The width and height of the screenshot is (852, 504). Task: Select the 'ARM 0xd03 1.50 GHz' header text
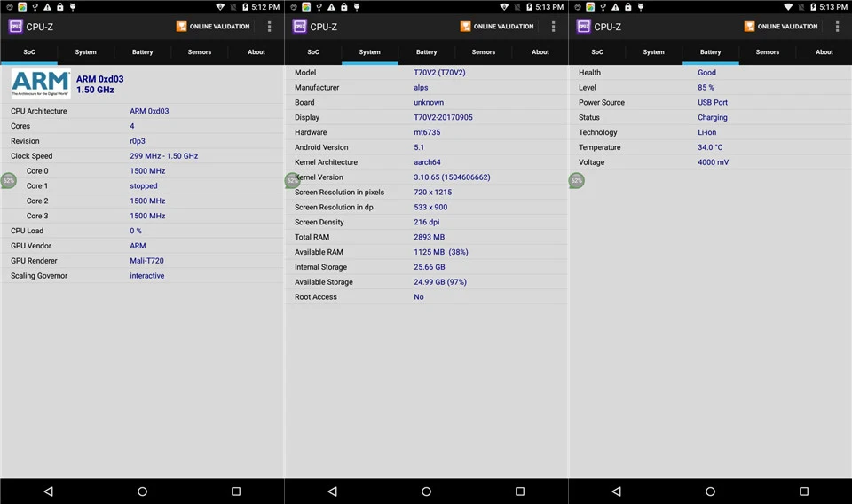pyautogui.click(x=100, y=84)
